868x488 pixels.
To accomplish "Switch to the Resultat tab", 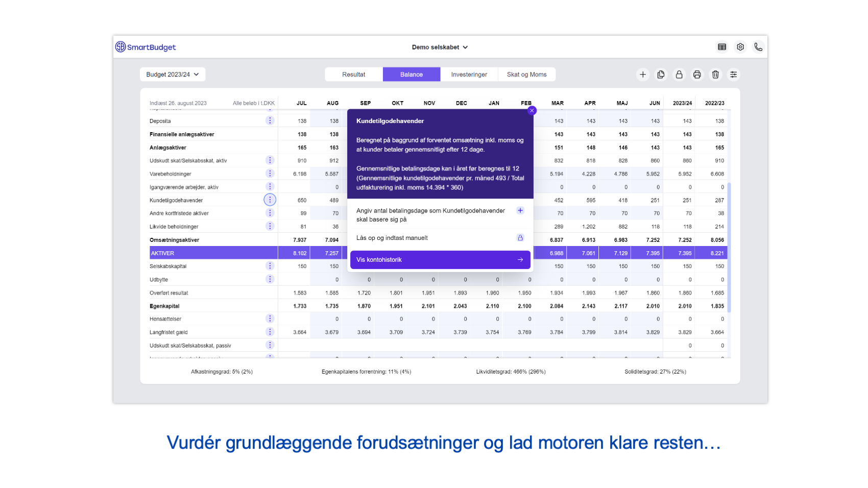I will click(x=353, y=74).
